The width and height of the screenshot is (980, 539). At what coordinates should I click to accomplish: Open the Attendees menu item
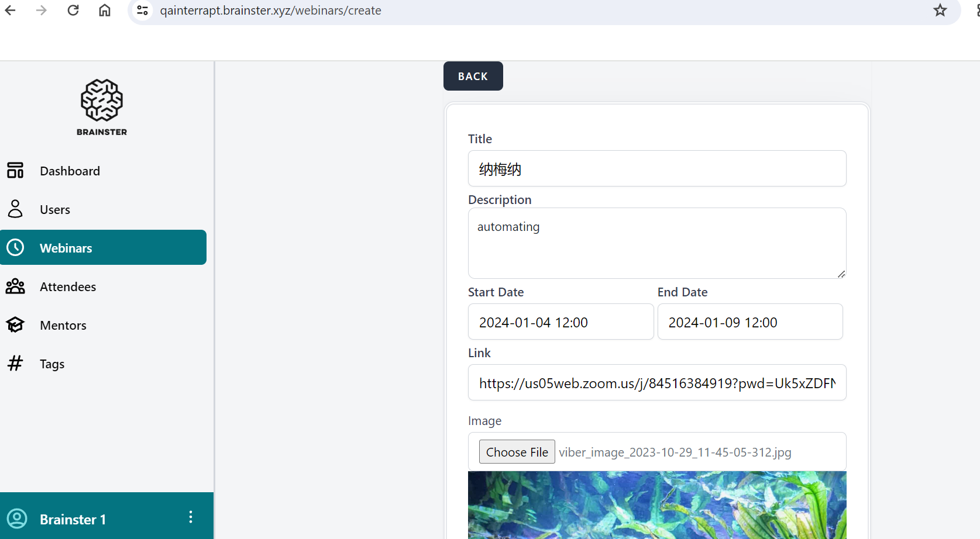point(68,287)
